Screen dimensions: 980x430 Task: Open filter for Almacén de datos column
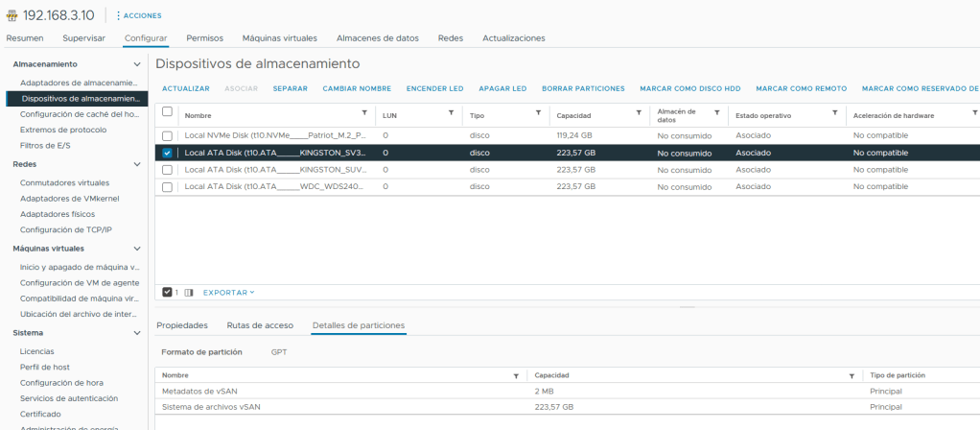click(x=716, y=113)
